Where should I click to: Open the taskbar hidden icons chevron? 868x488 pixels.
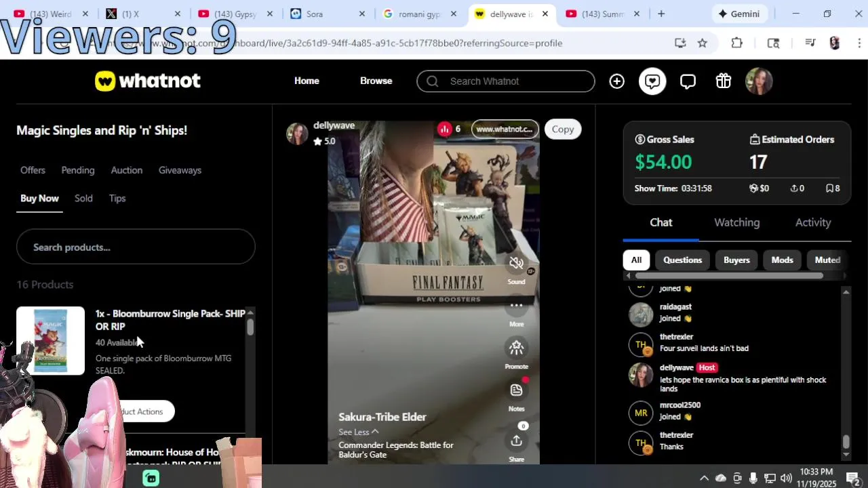(704, 478)
